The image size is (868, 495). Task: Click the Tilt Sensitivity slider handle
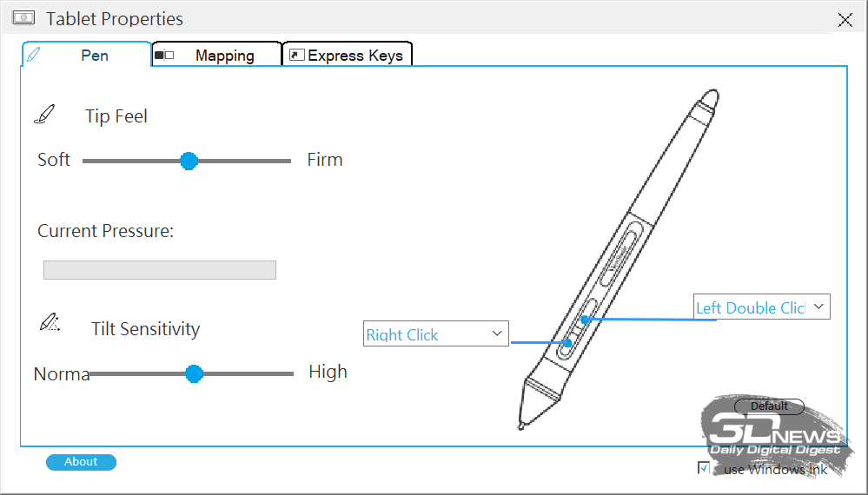point(194,373)
